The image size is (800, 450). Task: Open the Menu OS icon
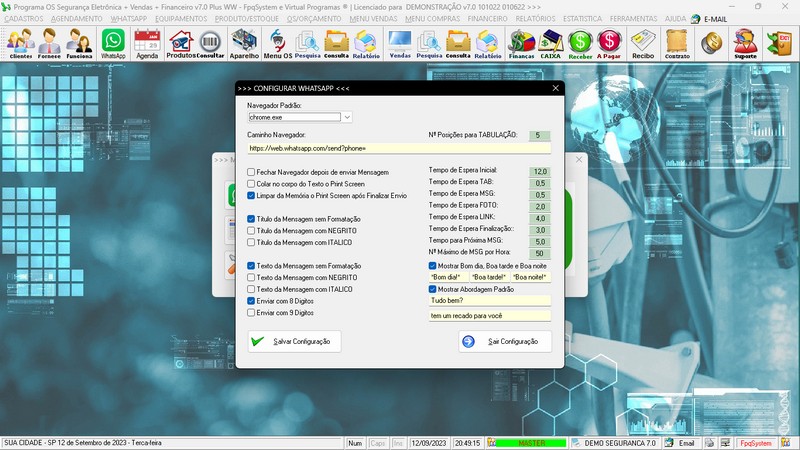pos(278,44)
